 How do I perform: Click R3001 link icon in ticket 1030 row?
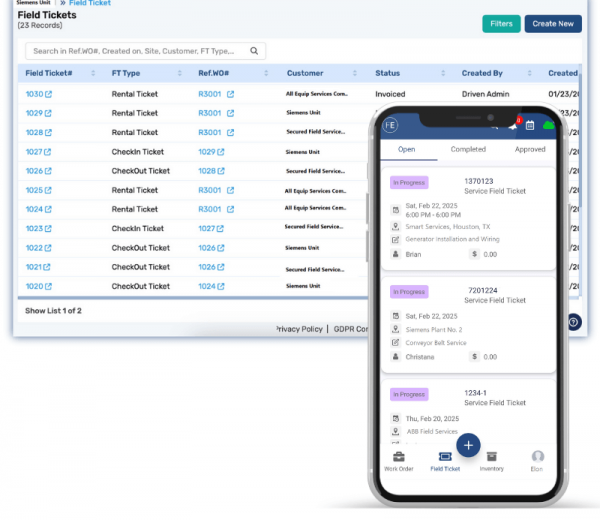(x=230, y=94)
